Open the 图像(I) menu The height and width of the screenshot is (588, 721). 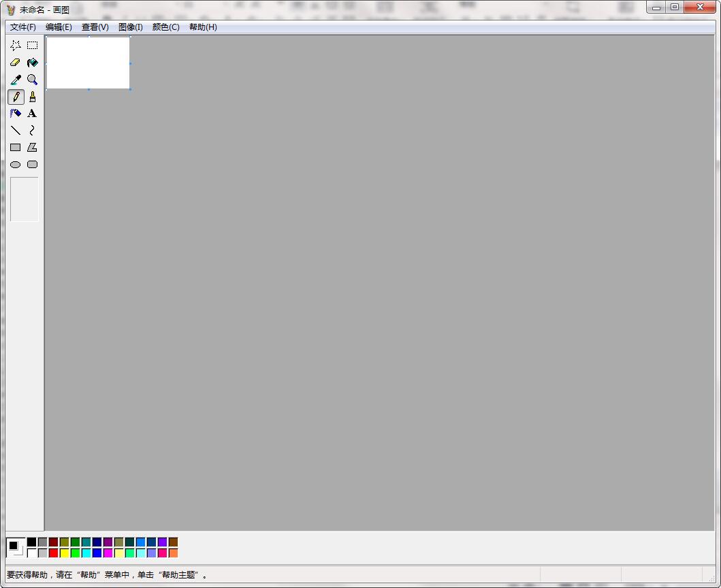(x=129, y=27)
